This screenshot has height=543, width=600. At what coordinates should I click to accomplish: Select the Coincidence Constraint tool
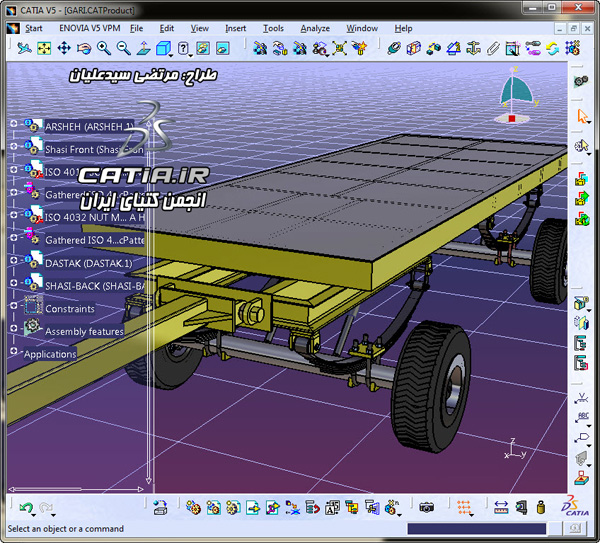(x=394, y=49)
